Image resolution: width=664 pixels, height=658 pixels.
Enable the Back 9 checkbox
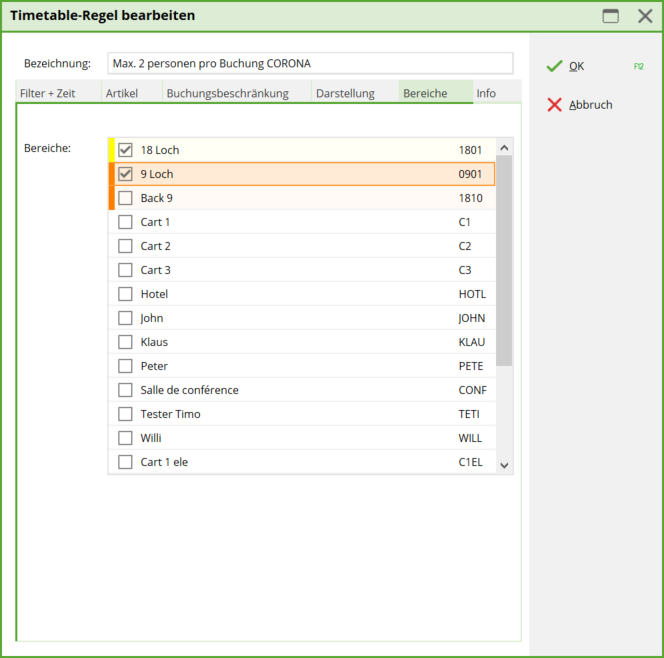(x=125, y=198)
